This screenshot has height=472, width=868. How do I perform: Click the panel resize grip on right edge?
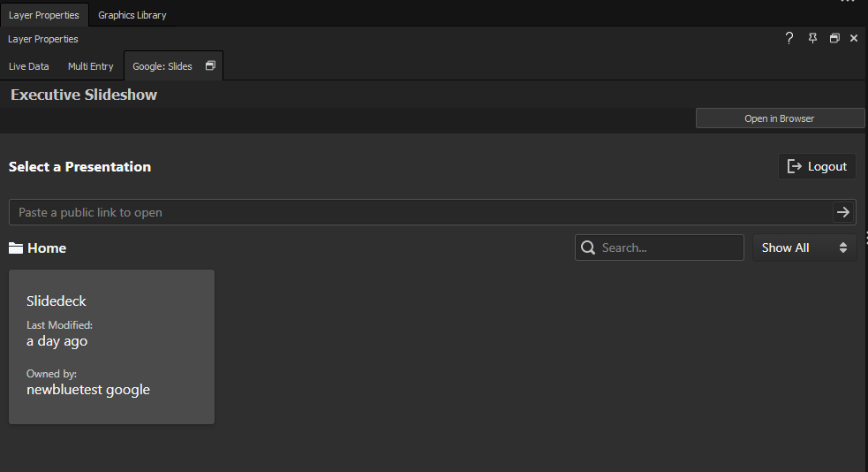coord(865,236)
